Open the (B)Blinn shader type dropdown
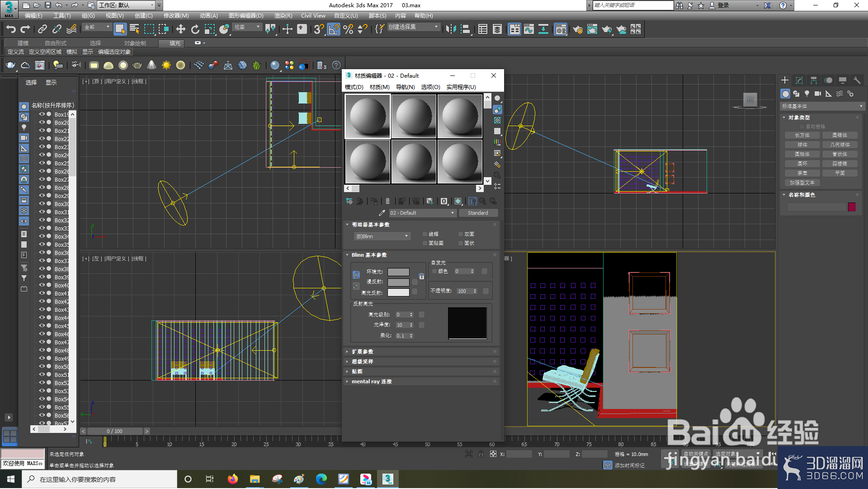This screenshot has height=489, width=868. (382, 236)
